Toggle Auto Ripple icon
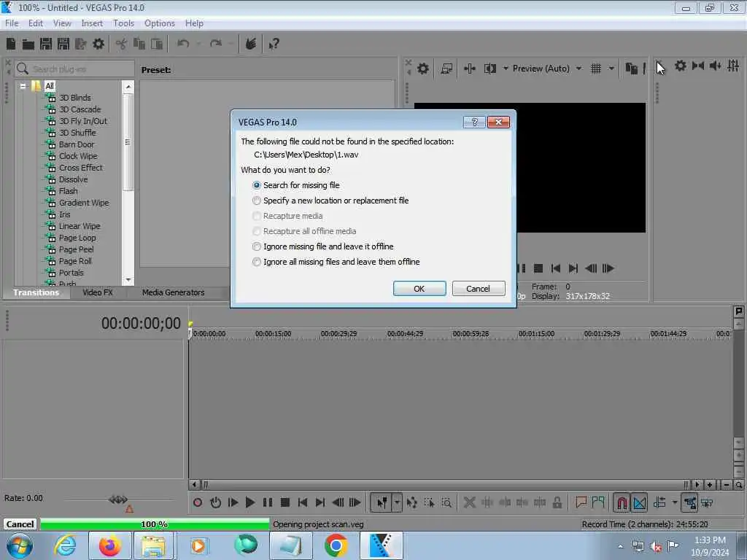Screen dimensions: 747x560 click(659, 502)
